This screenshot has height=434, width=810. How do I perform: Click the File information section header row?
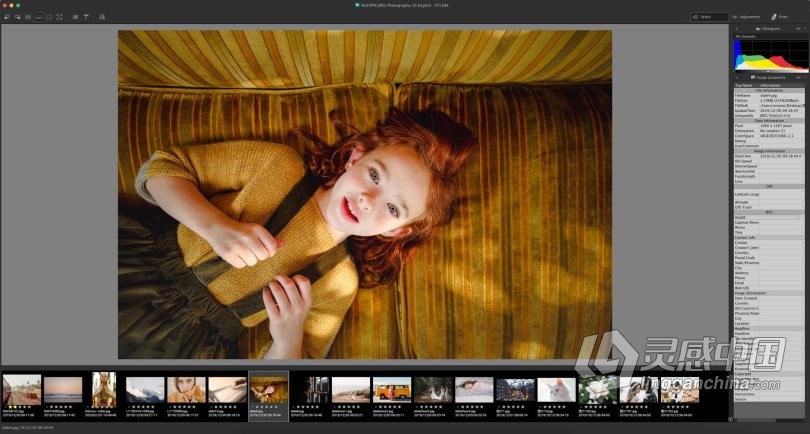(x=769, y=90)
